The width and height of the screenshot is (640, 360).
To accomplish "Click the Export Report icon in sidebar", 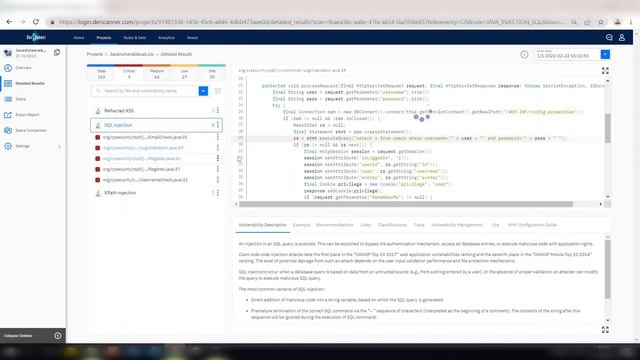I will [8, 115].
